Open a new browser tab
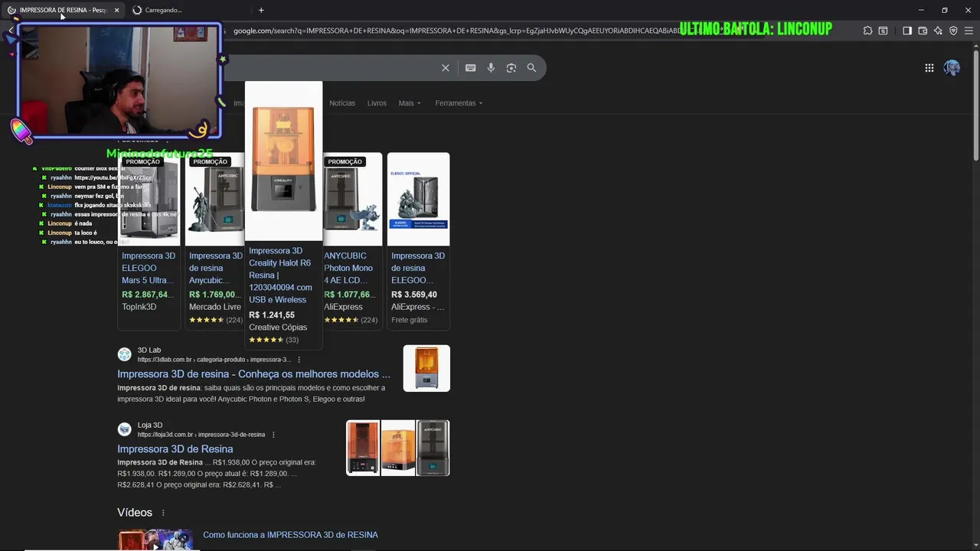980x551 pixels. (261, 10)
